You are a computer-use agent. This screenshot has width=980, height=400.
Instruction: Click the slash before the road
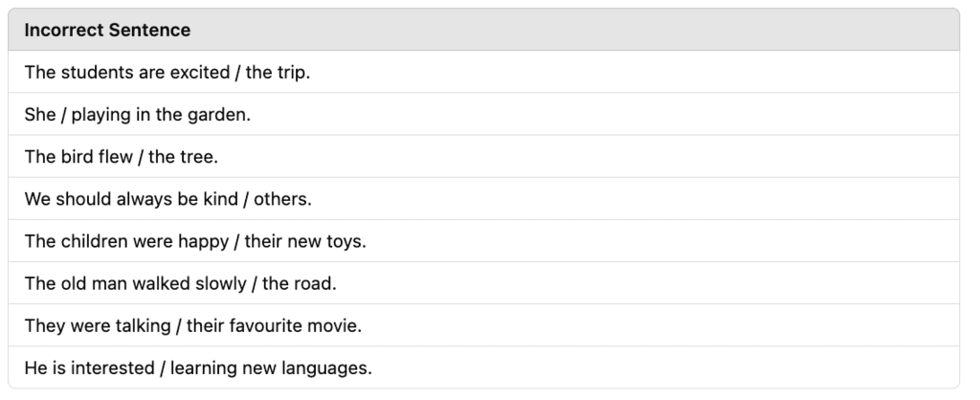pos(255,284)
